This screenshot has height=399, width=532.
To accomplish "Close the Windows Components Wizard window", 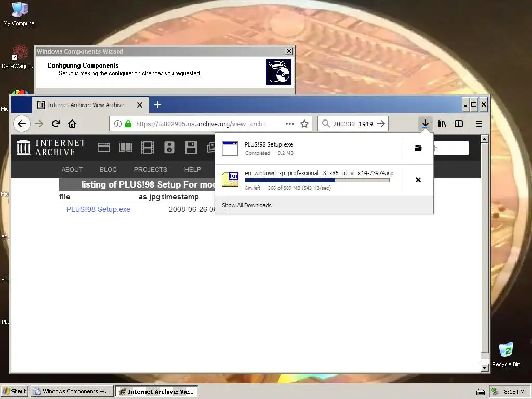I will pyautogui.click(x=288, y=51).
